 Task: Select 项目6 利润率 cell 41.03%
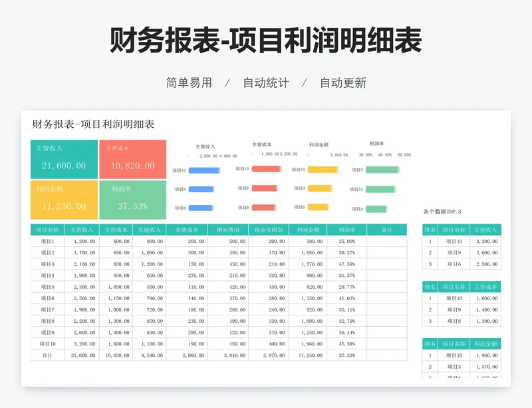346,298
